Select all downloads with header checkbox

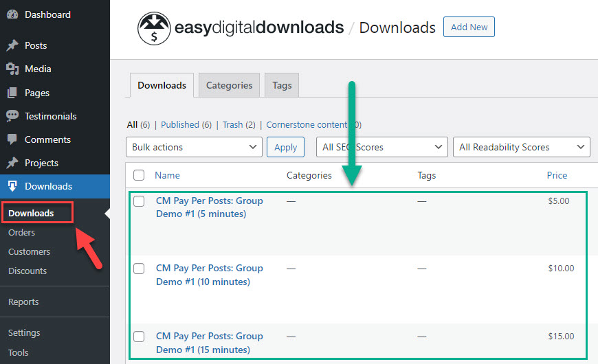[x=139, y=175]
